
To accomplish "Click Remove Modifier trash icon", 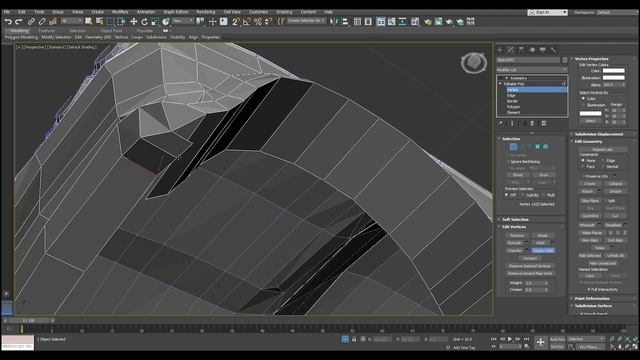I will tap(532, 123).
